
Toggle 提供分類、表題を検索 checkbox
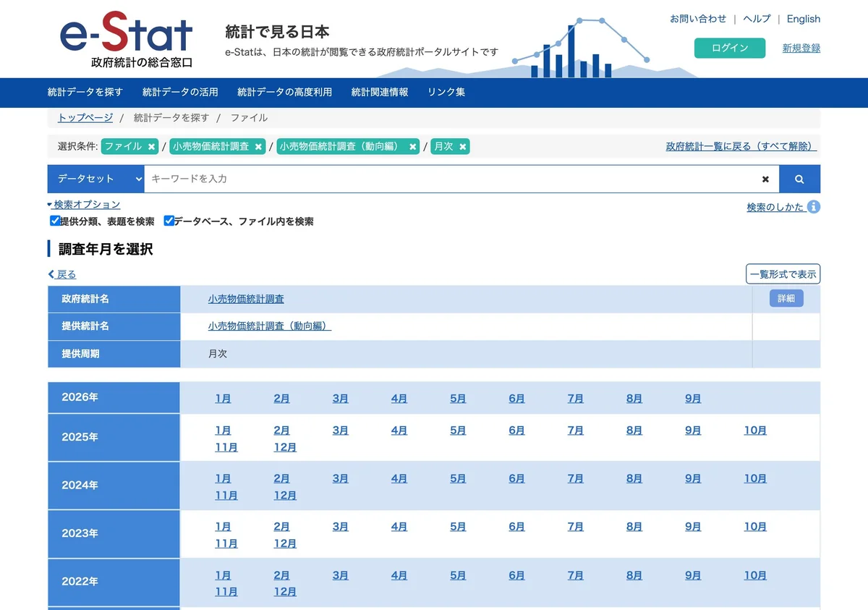click(55, 221)
